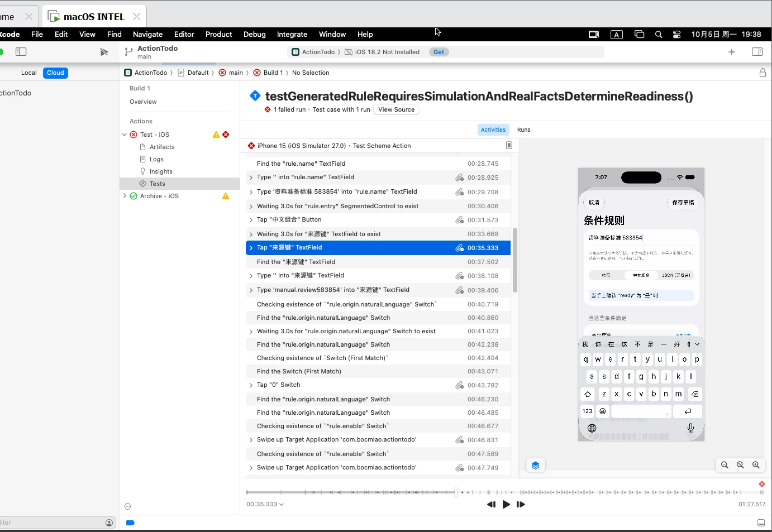The width and height of the screenshot is (772, 532).
Task: Select Artifacts in the sidebar
Action: pyautogui.click(x=162, y=147)
